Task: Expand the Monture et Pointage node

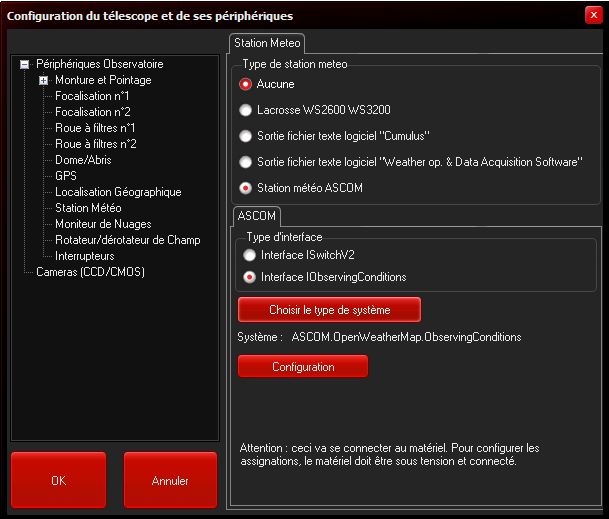Action: pyautogui.click(x=43, y=80)
